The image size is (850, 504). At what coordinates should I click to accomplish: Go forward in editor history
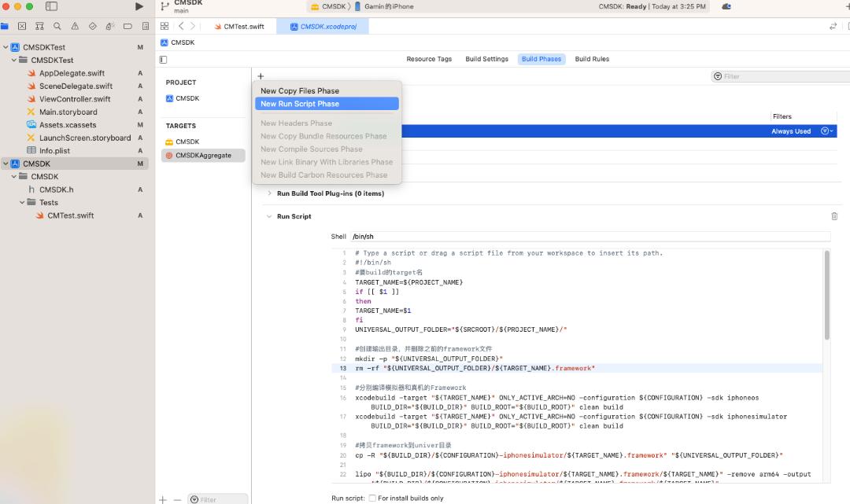click(193, 26)
